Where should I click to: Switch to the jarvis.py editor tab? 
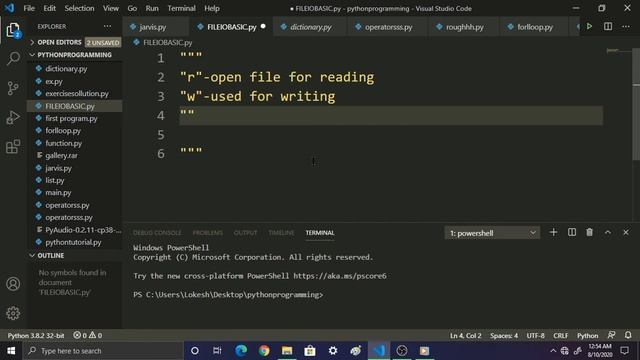[153, 27]
